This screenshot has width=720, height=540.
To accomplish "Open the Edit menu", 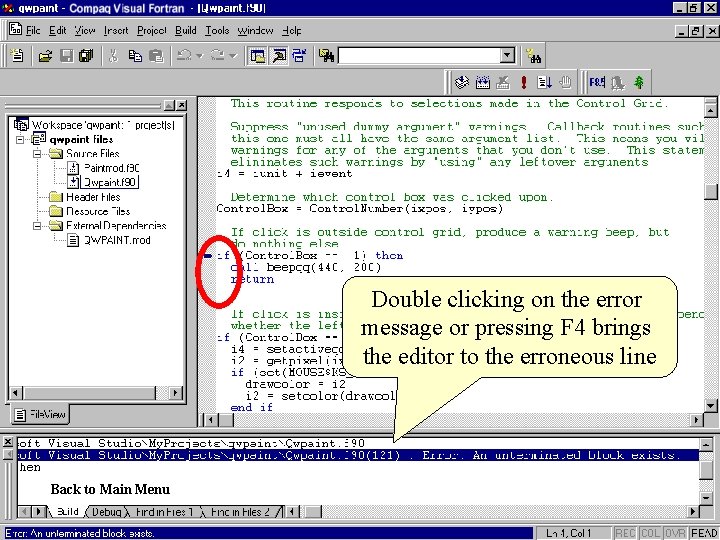I will point(57,30).
